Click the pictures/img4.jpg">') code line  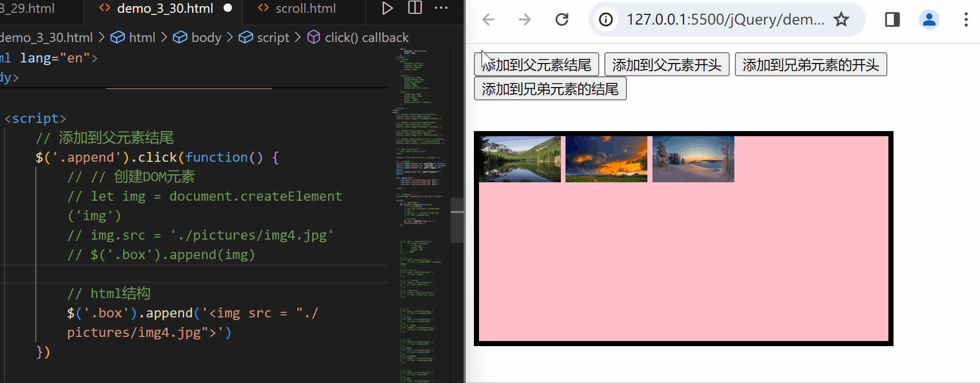[x=149, y=332]
